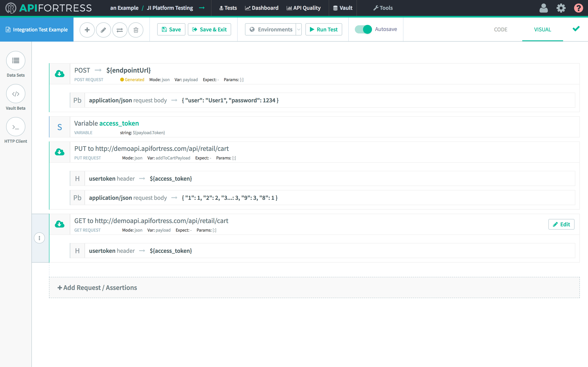
Task: Open the Vault Beta sidebar panel
Action: pos(16,94)
